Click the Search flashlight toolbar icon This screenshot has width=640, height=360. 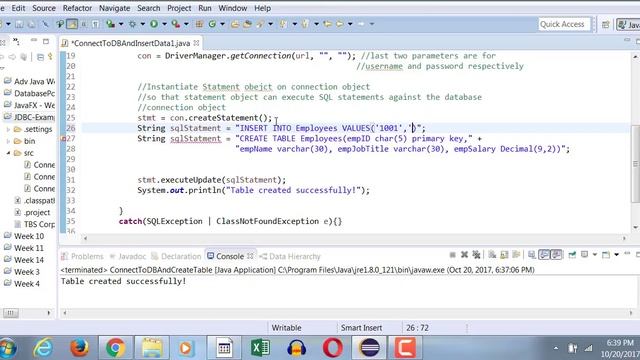point(260,24)
